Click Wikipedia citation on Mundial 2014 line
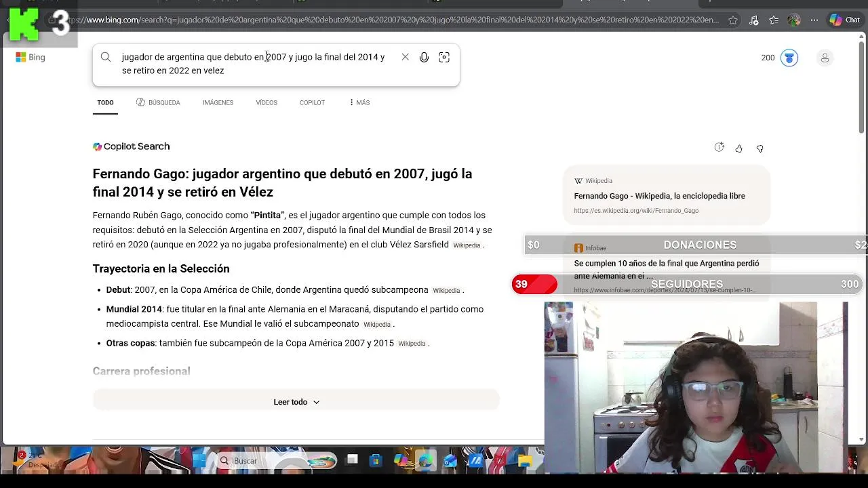Viewport: 868px width, 488px height. [x=376, y=325]
